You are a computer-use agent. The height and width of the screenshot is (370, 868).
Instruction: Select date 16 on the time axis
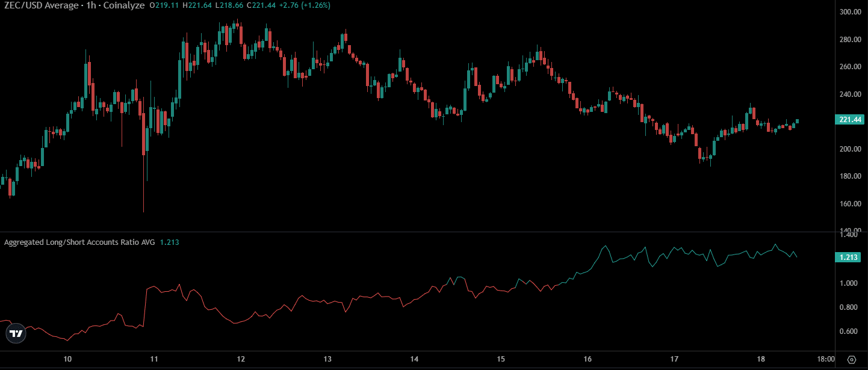pyautogui.click(x=587, y=359)
